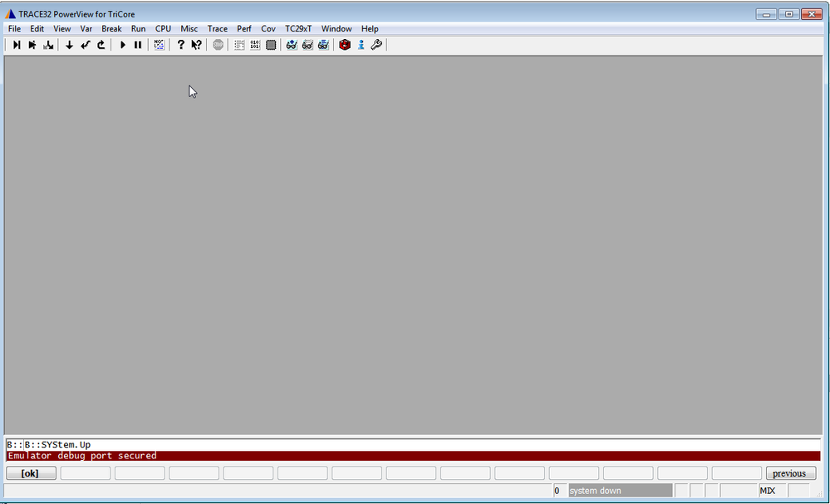830x504 pixels.
Task: Click the context help pointer icon
Action: coord(196,45)
